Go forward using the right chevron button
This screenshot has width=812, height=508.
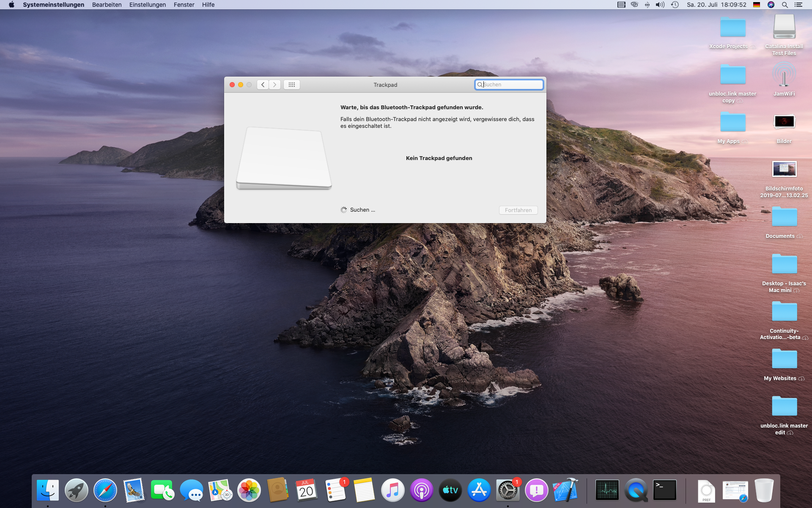pos(274,85)
